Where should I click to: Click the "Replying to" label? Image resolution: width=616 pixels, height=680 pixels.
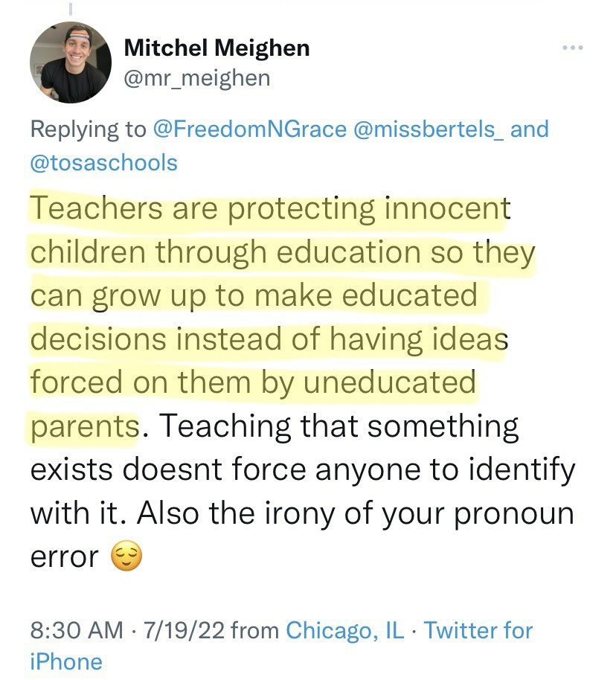tap(89, 129)
